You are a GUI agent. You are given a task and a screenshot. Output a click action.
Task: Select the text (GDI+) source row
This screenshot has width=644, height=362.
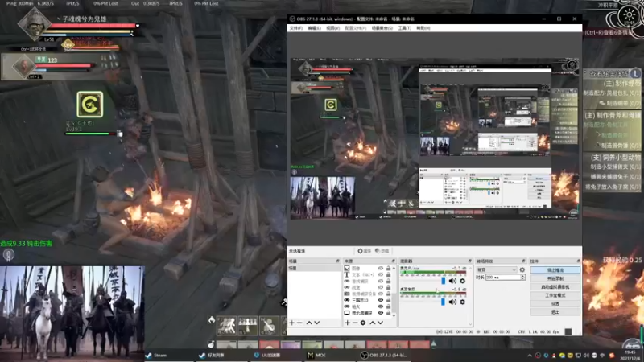point(368,274)
